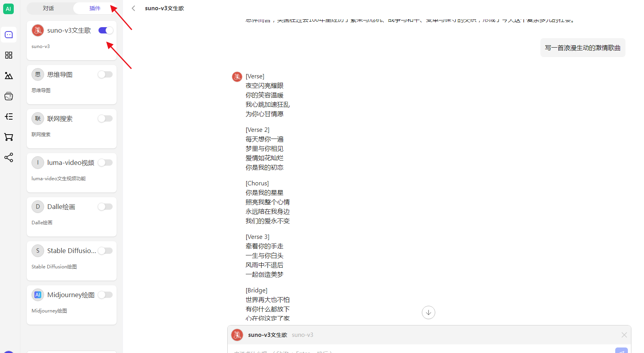The width and height of the screenshot is (644, 353).
Task: Go back using the left chevron
Action: [x=134, y=8]
